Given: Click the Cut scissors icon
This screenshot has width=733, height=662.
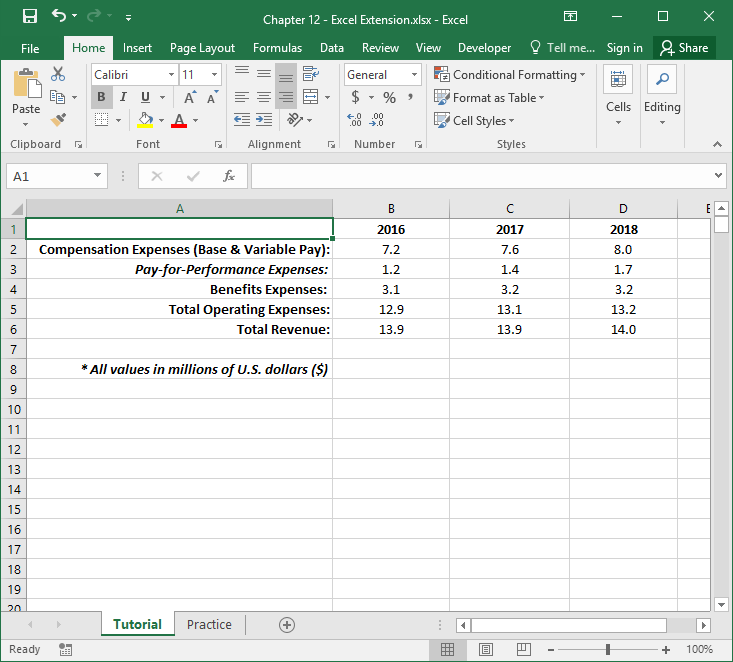Looking at the screenshot, I should 58,75.
